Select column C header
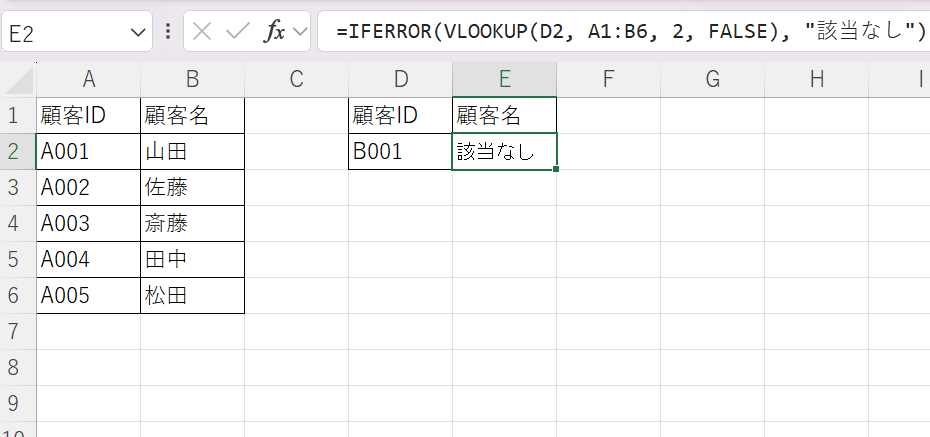Image resolution: width=930 pixels, height=437 pixels. coord(297,79)
